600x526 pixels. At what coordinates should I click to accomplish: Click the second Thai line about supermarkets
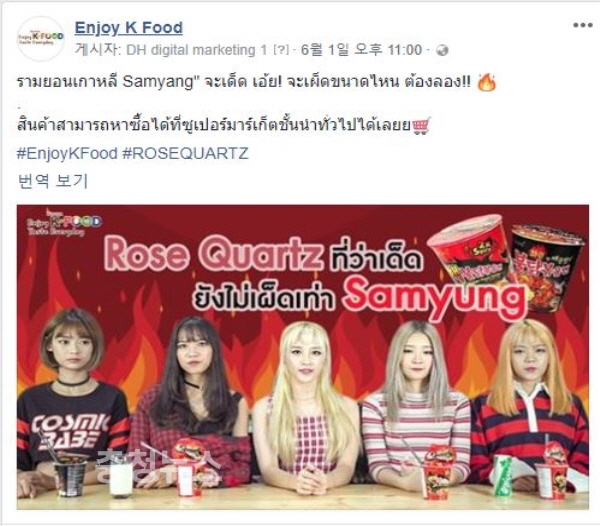click(x=214, y=125)
